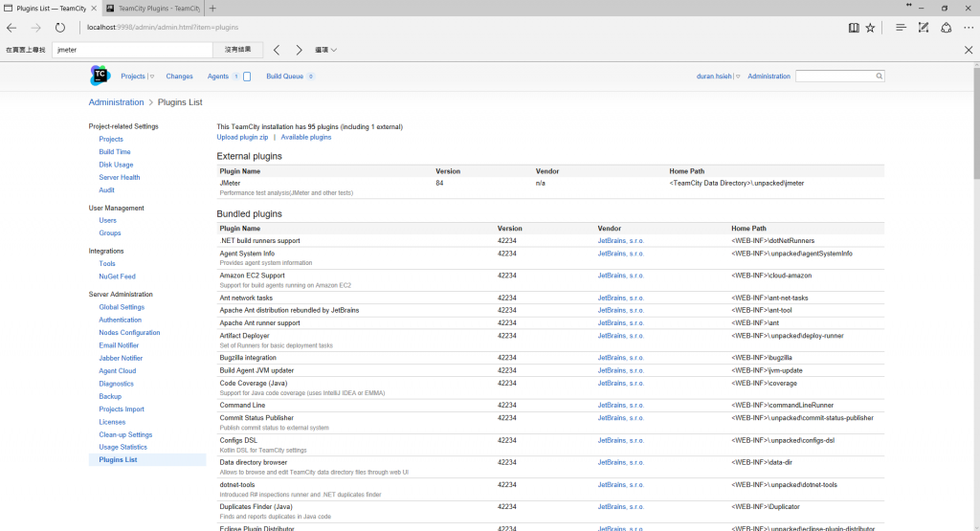Click Upload plugin zip link

pyautogui.click(x=242, y=138)
